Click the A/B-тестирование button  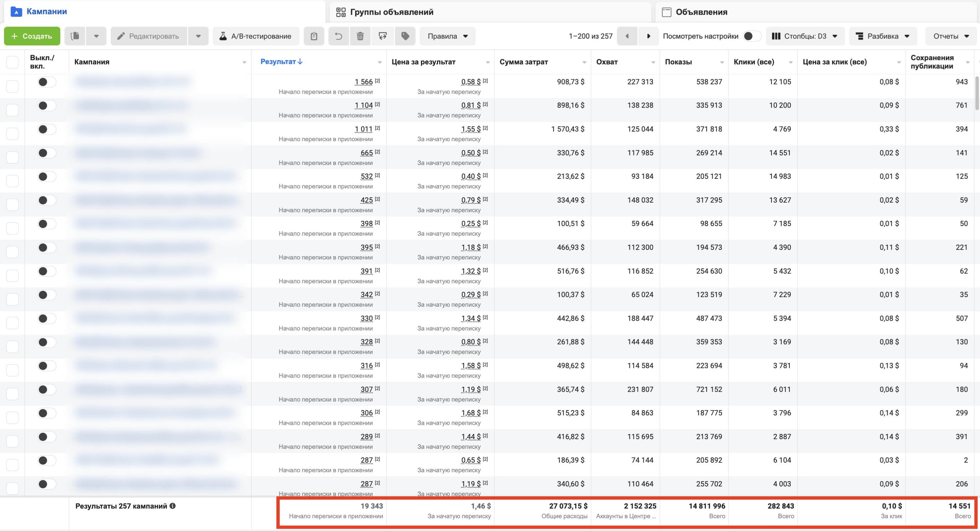pos(256,36)
